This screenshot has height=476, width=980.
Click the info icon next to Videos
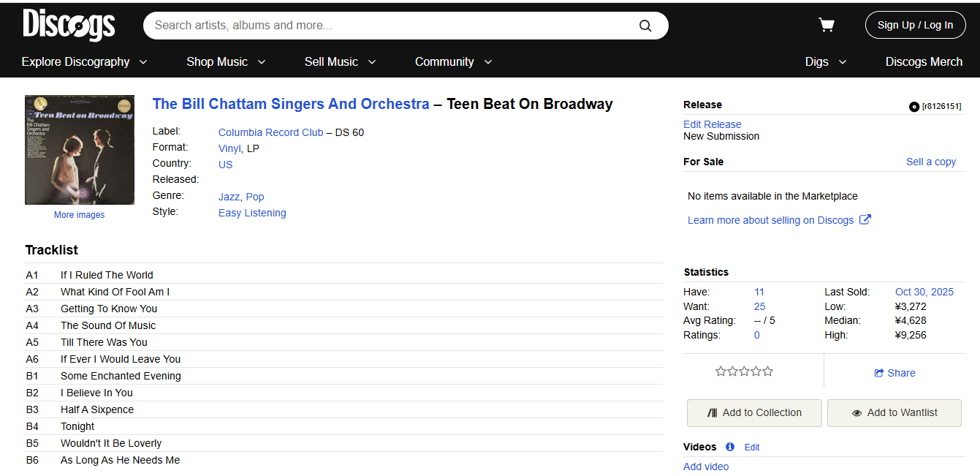point(729,447)
